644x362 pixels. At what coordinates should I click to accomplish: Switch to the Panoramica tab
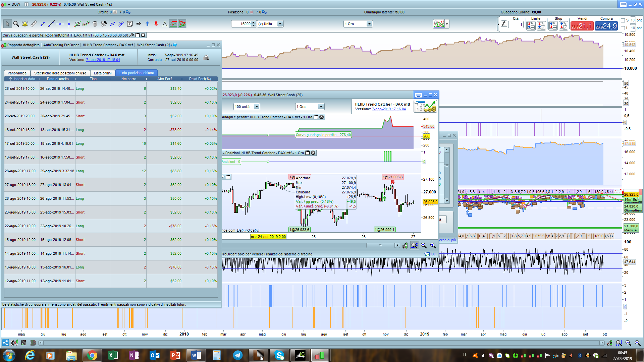[17, 73]
